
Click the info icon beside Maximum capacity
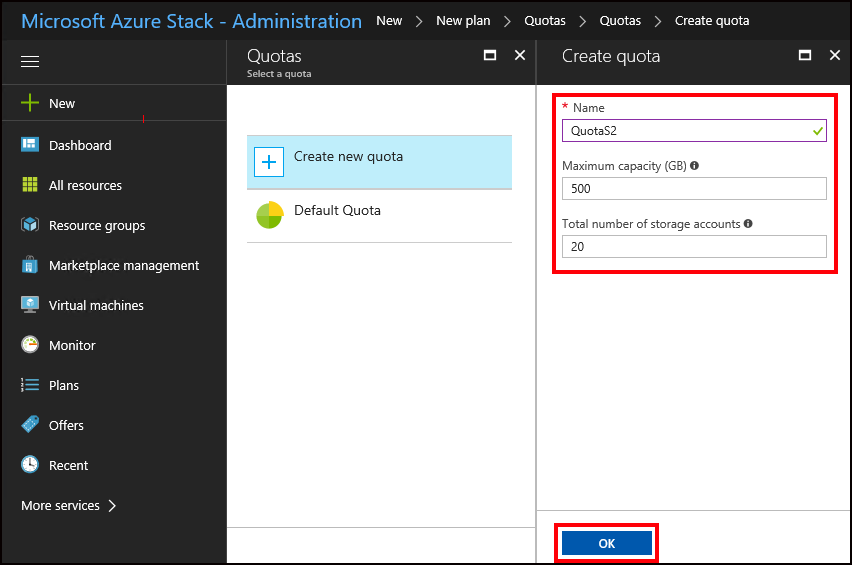694,166
